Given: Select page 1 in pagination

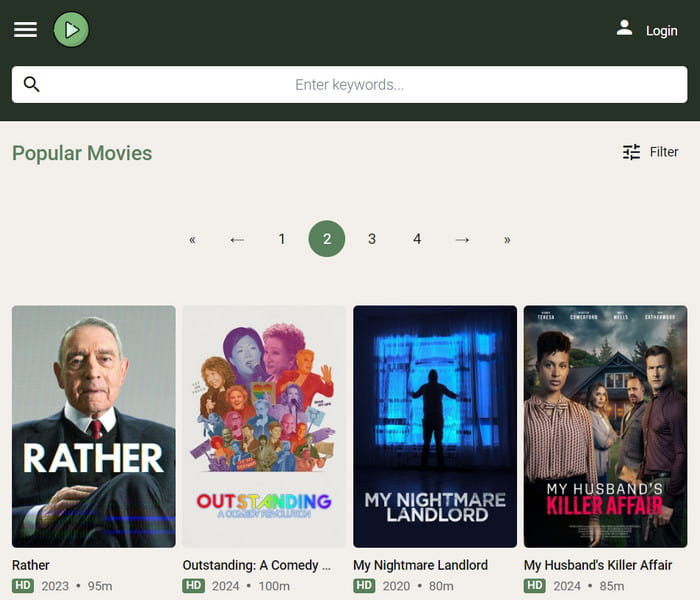Looking at the screenshot, I should [282, 239].
